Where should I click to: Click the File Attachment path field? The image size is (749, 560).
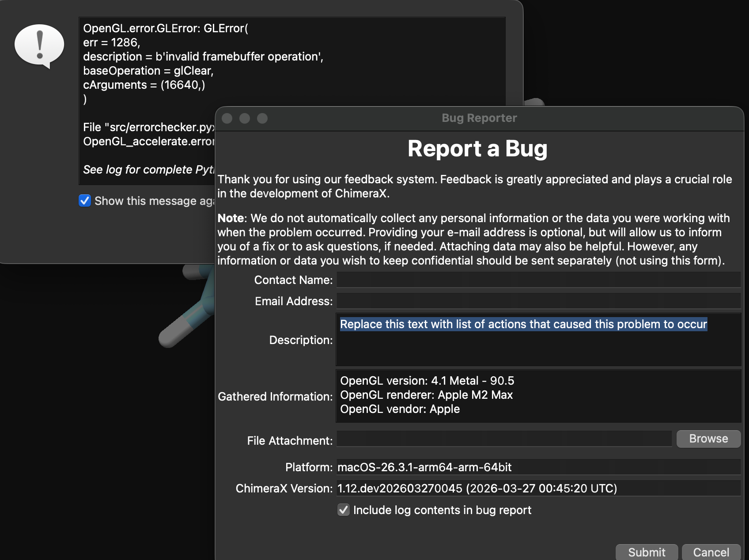pyautogui.click(x=503, y=439)
